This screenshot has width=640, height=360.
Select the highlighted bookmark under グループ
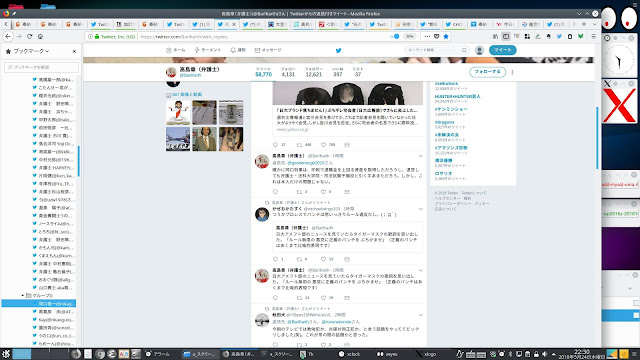pyautogui.click(x=38, y=303)
